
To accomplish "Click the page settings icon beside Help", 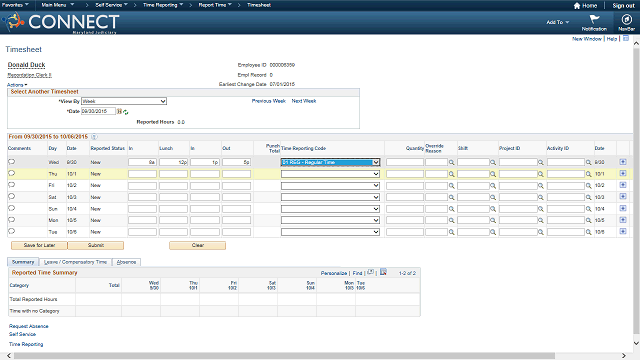I will 626,38.
